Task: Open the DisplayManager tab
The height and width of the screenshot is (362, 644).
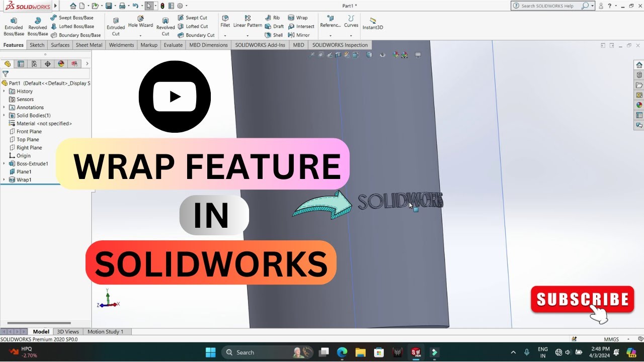Action: point(61,64)
